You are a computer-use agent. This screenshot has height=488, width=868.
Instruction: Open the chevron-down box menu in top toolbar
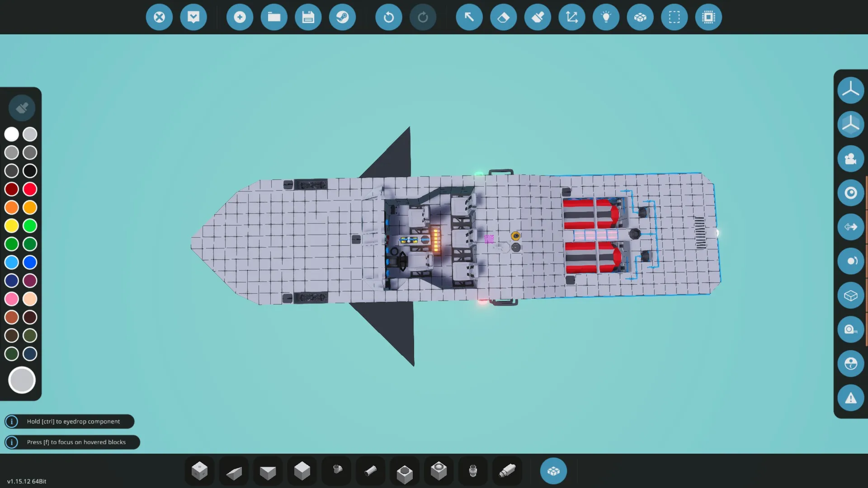193,17
